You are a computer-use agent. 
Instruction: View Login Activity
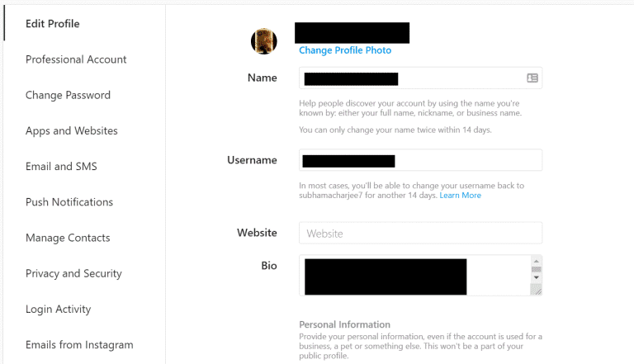click(59, 309)
